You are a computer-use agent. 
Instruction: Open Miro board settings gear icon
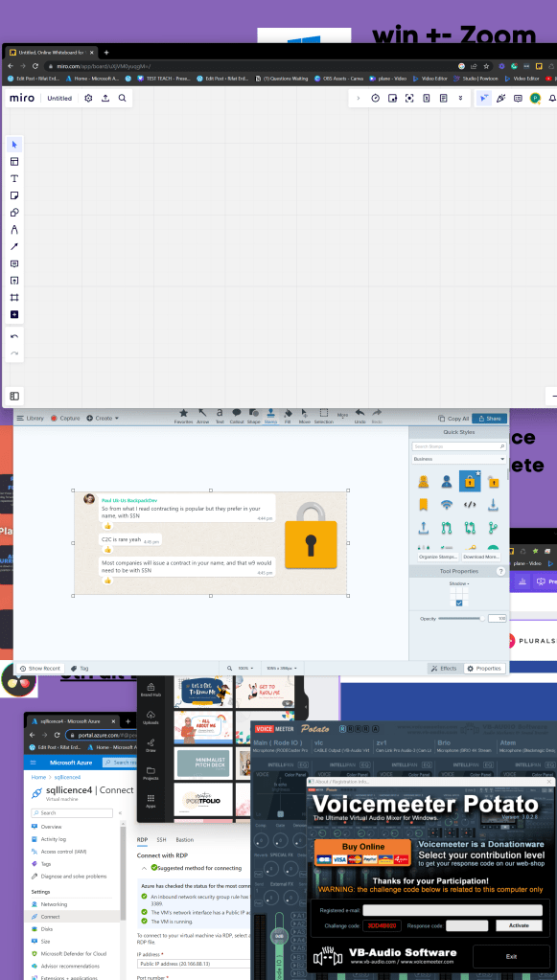tap(88, 98)
